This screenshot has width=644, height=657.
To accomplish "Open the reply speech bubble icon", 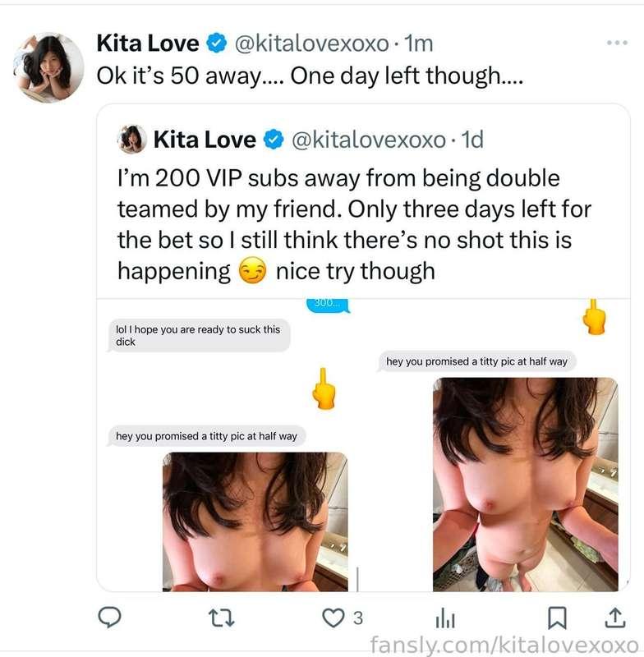I will tap(109, 618).
